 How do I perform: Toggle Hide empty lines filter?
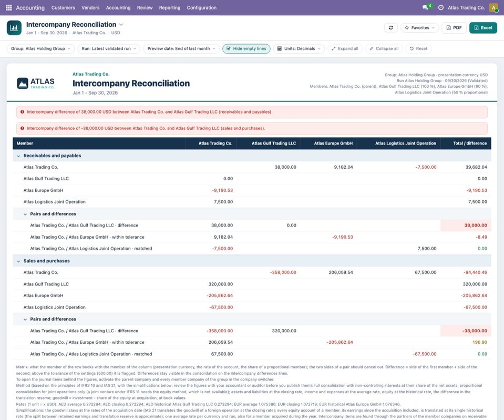tap(246, 48)
